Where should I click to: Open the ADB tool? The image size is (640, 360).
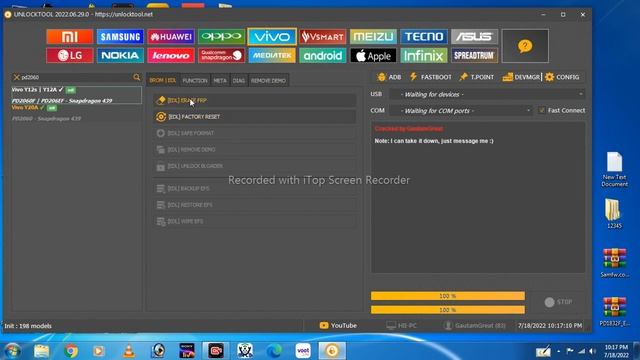[x=389, y=77]
